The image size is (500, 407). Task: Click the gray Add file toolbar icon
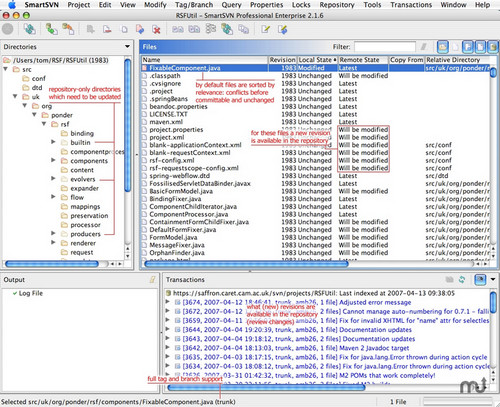coord(90,29)
